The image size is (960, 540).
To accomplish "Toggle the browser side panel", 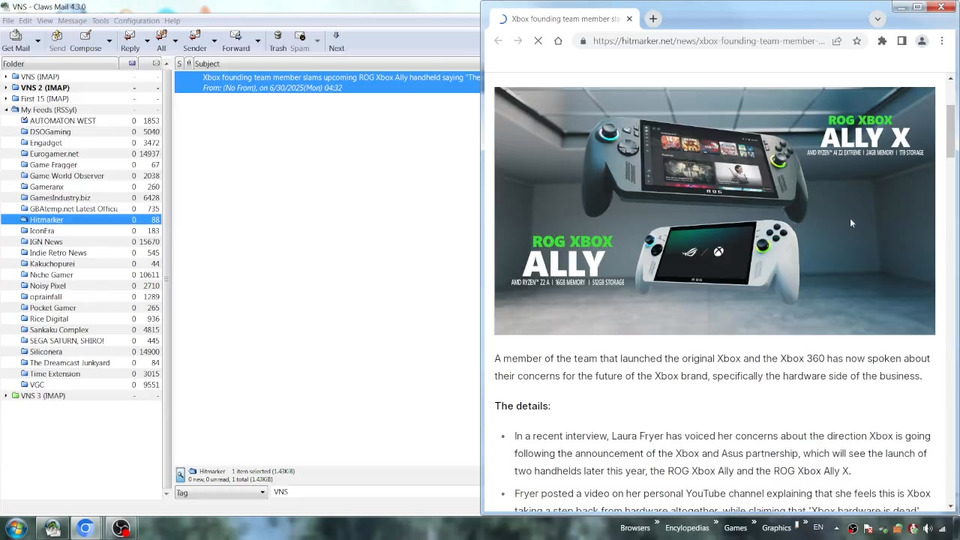I will coord(902,41).
